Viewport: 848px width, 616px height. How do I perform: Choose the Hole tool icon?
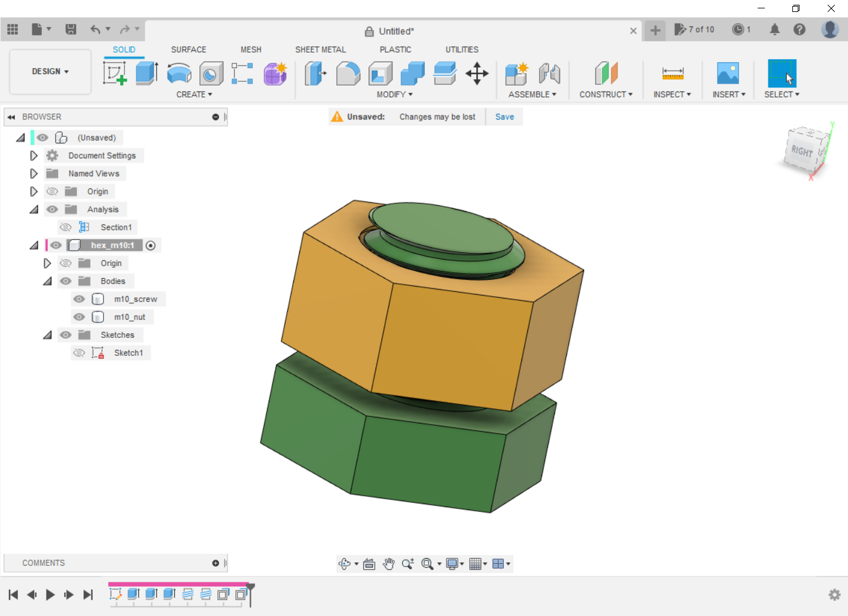(211, 74)
